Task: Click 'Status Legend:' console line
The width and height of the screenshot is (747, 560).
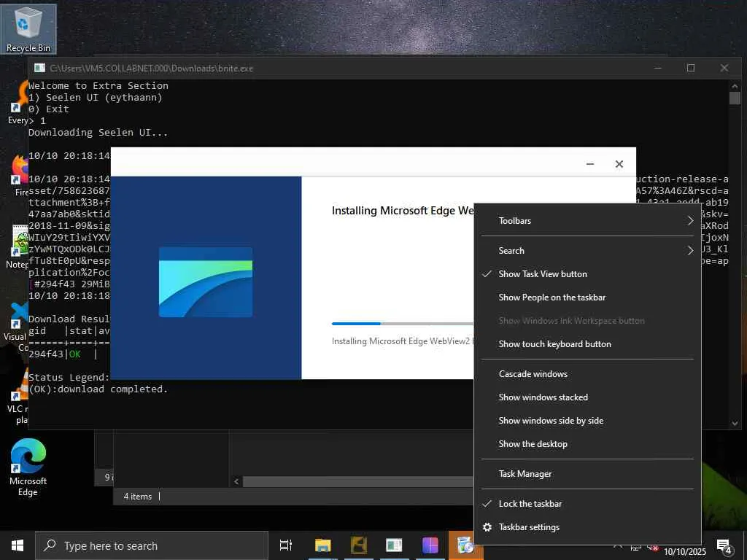Action: (69, 377)
